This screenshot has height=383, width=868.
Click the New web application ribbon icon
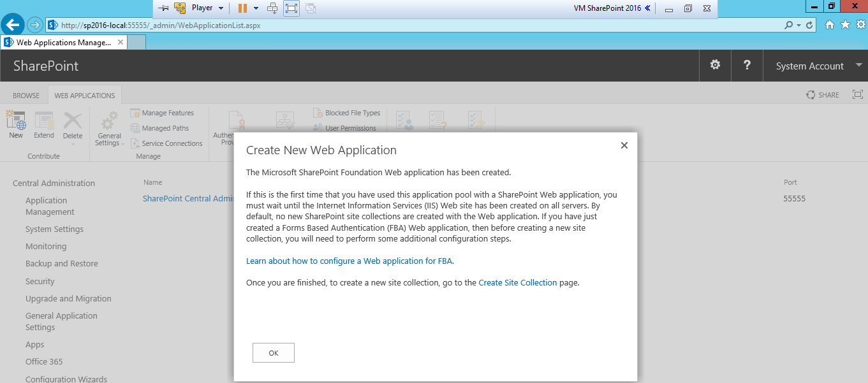pyautogui.click(x=16, y=125)
